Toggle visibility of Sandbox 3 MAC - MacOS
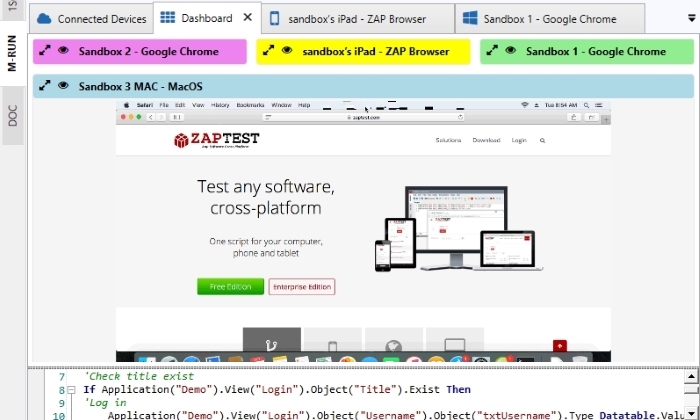The width and height of the screenshot is (700, 420). coord(63,85)
